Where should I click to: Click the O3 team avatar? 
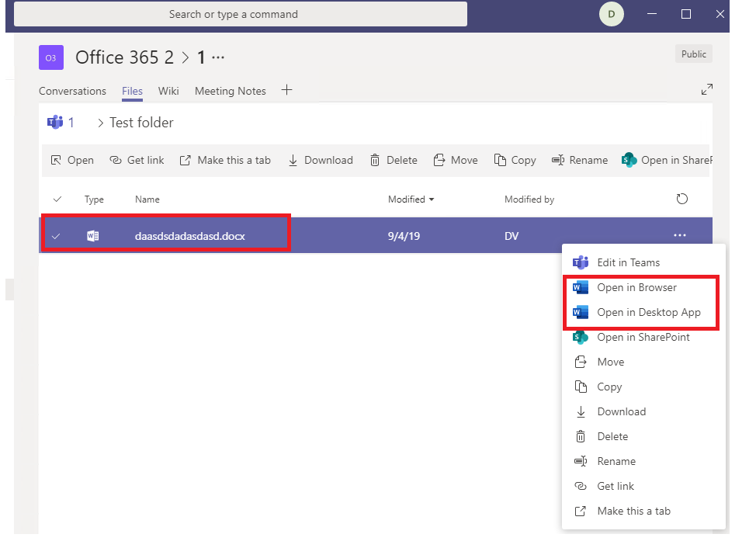(51, 57)
